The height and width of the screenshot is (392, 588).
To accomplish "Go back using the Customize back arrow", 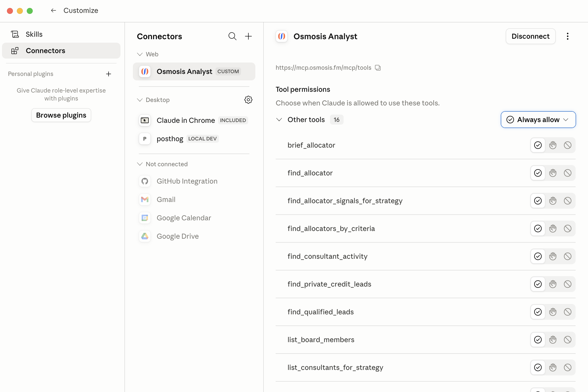I will 53,10.
